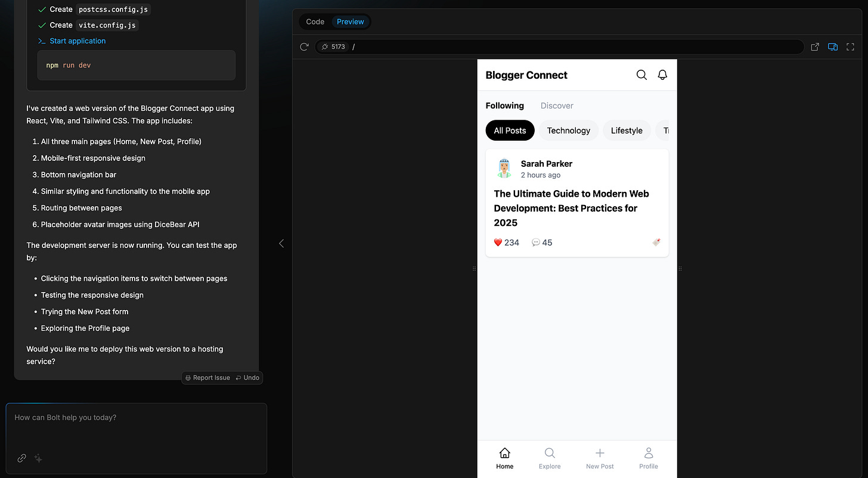The width and height of the screenshot is (868, 478).
Task: Focus the 'How can Bolt help you today?' input
Action: click(x=137, y=438)
